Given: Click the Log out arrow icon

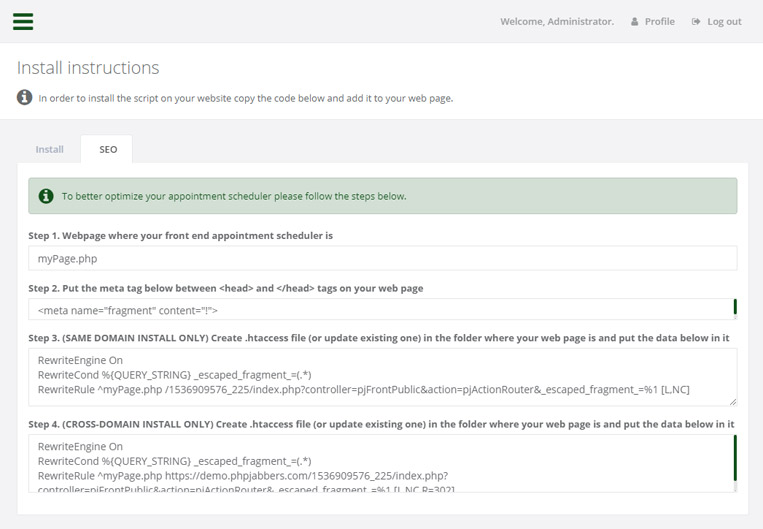Looking at the screenshot, I should click(x=696, y=22).
